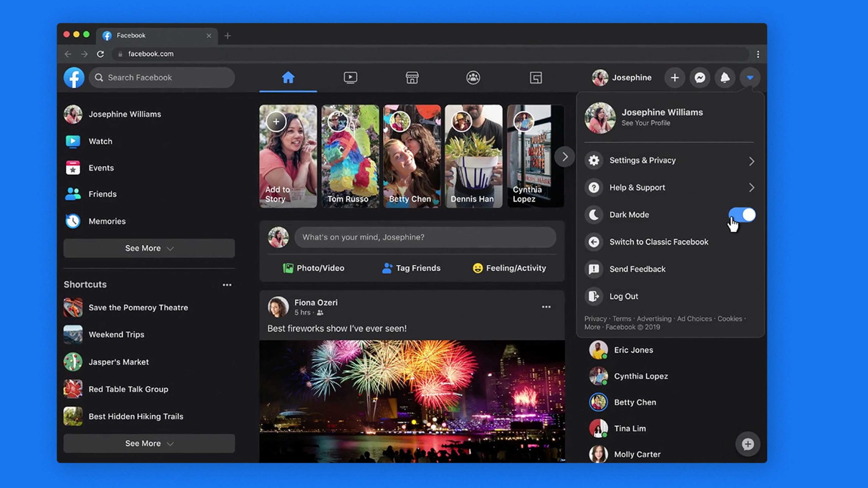
Task: Expand Settings & Privacy submenu arrow
Action: (751, 161)
